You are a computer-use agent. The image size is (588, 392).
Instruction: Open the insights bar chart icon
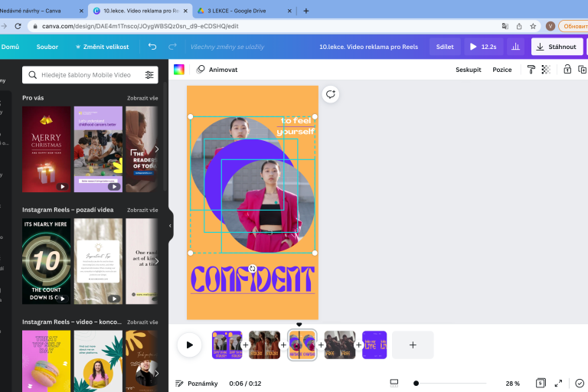(x=516, y=47)
